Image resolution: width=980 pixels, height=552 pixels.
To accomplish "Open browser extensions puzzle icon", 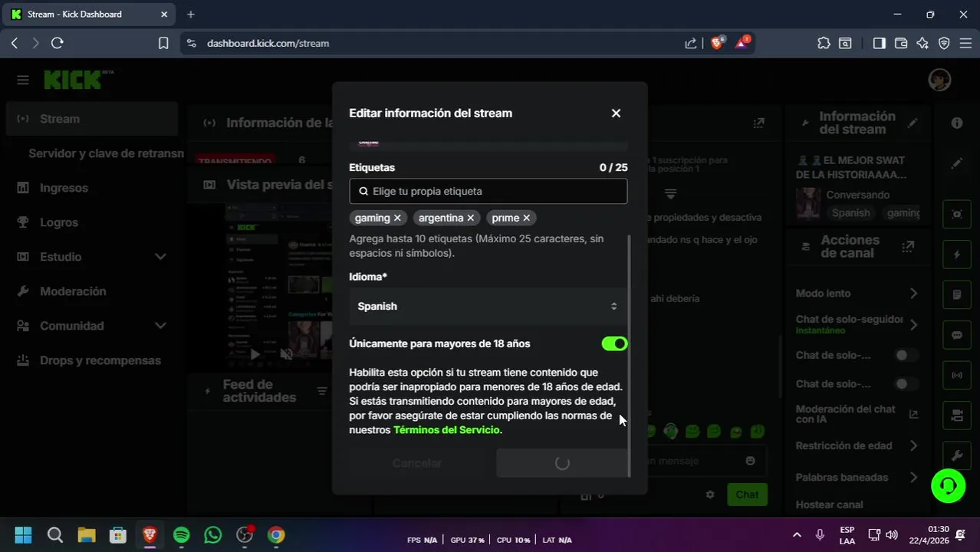I will 824,44.
